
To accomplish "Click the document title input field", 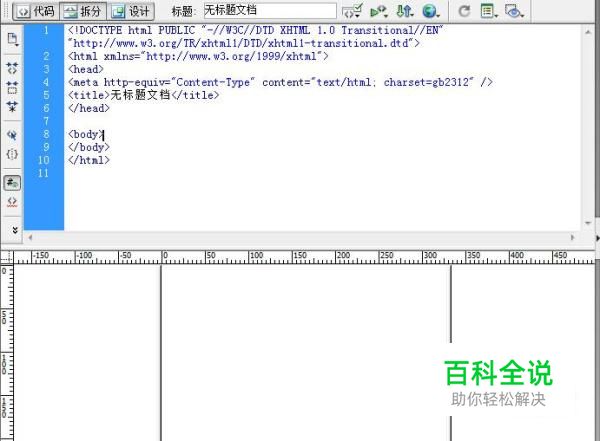I will coord(270,11).
